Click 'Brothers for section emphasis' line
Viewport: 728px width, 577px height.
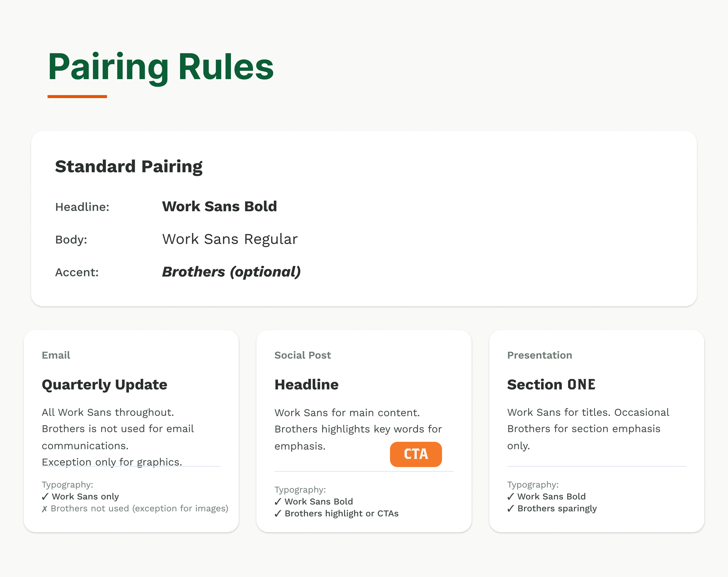pos(584,429)
